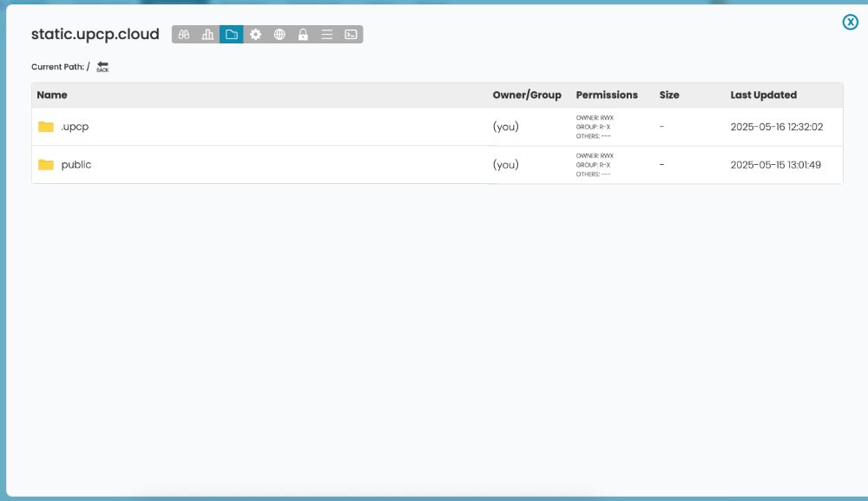
Task: Open the settings gear tool
Action: point(255,35)
